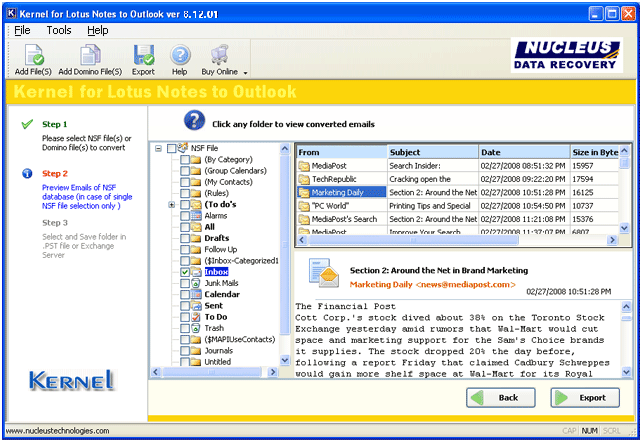Sort emails by From column header
This screenshot has height=445, width=642.
click(341, 152)
